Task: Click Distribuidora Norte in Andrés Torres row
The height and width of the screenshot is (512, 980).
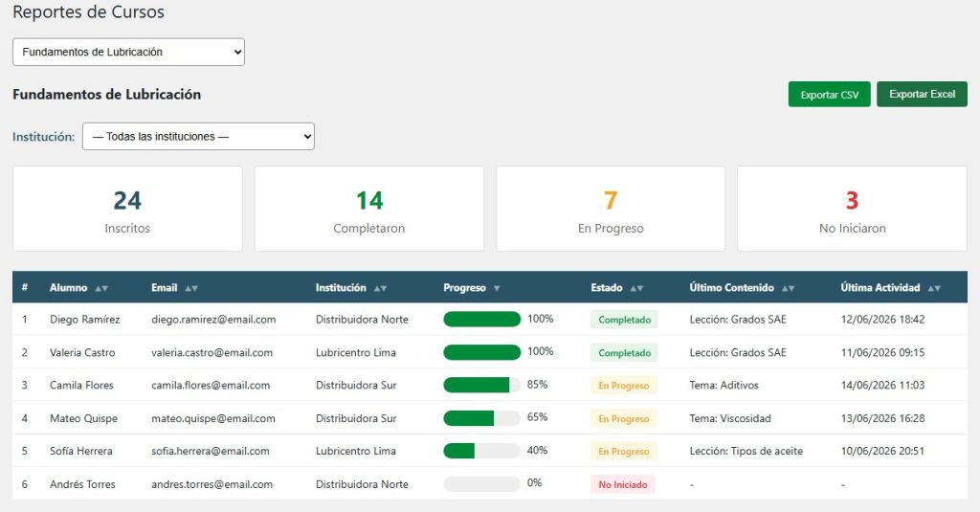Action: coord(362,484)
